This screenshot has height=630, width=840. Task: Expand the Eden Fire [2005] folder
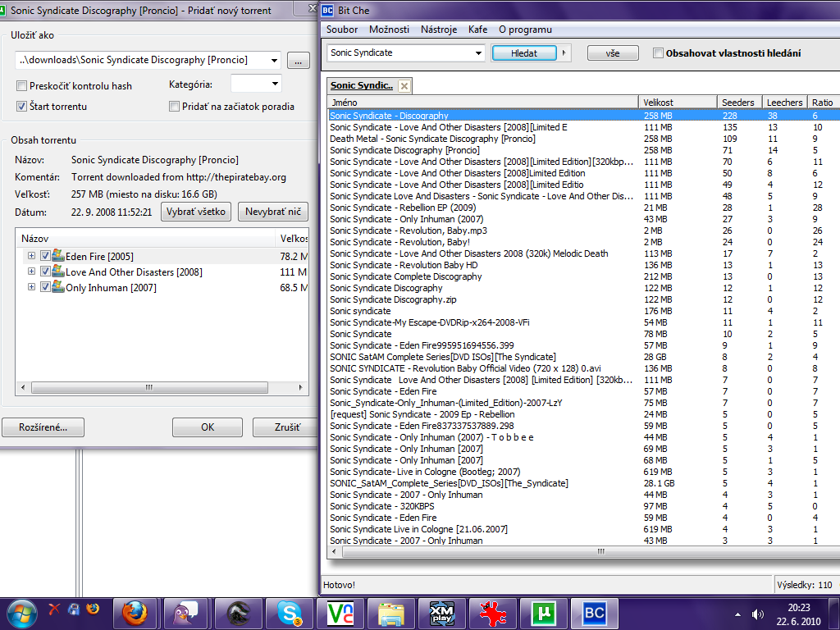tap(31, 256)
